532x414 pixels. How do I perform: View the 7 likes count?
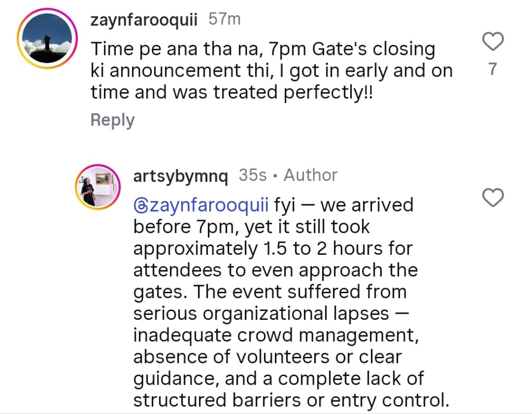coord(494,70)
